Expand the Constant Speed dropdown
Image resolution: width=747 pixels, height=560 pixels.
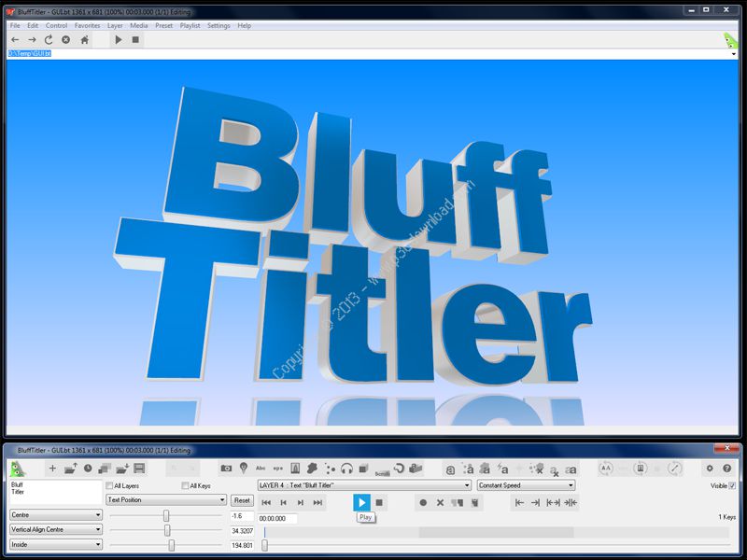coord(526,485)
